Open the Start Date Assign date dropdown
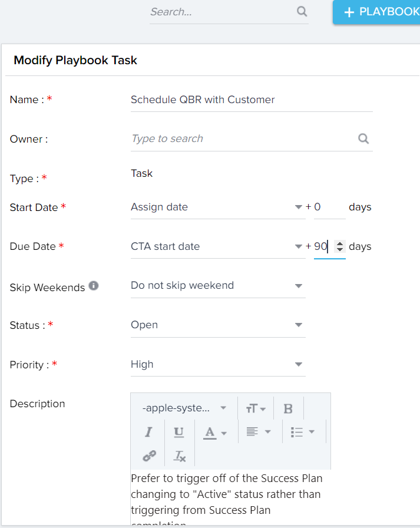Screen dimensions: 420x528 click(218, 207)
